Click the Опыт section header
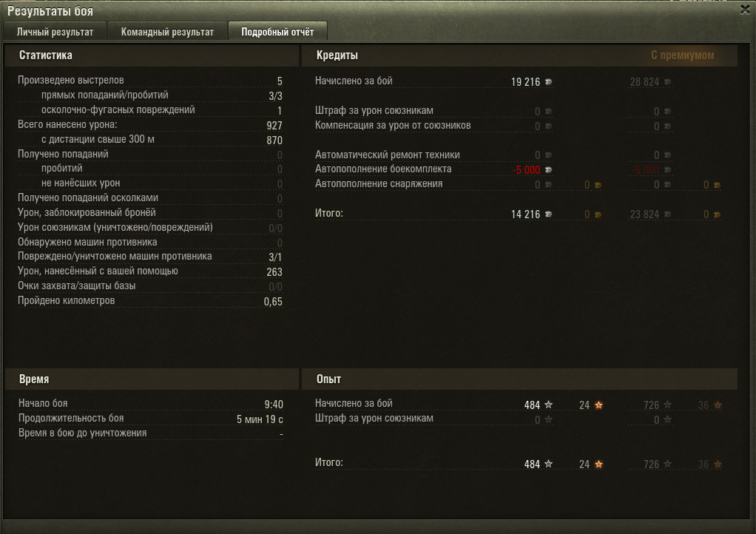This screenshot has width=756, height=534. point(329,379)
